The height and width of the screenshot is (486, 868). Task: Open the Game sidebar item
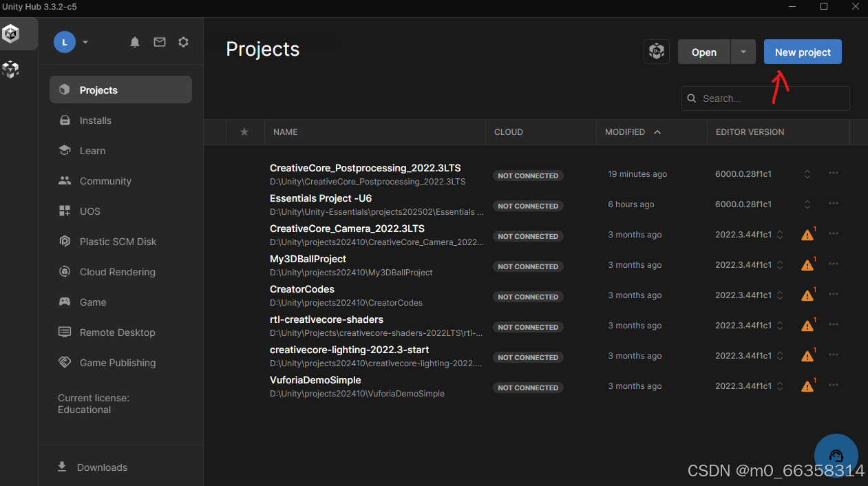120,302
